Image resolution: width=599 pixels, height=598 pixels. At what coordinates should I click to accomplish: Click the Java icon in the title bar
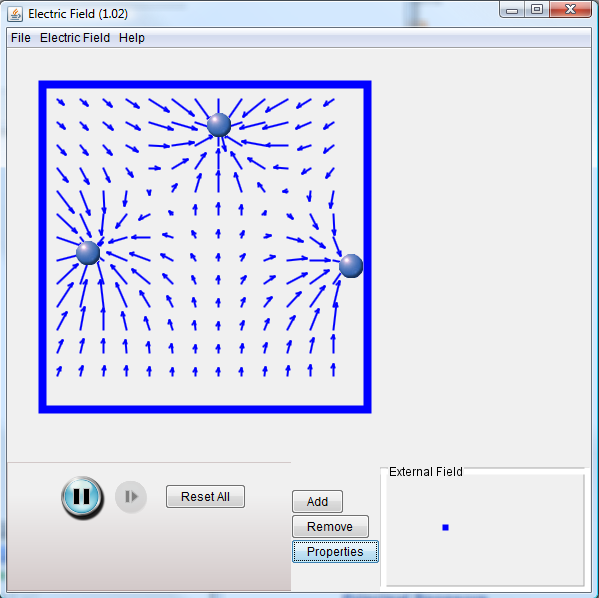point(15,14)
